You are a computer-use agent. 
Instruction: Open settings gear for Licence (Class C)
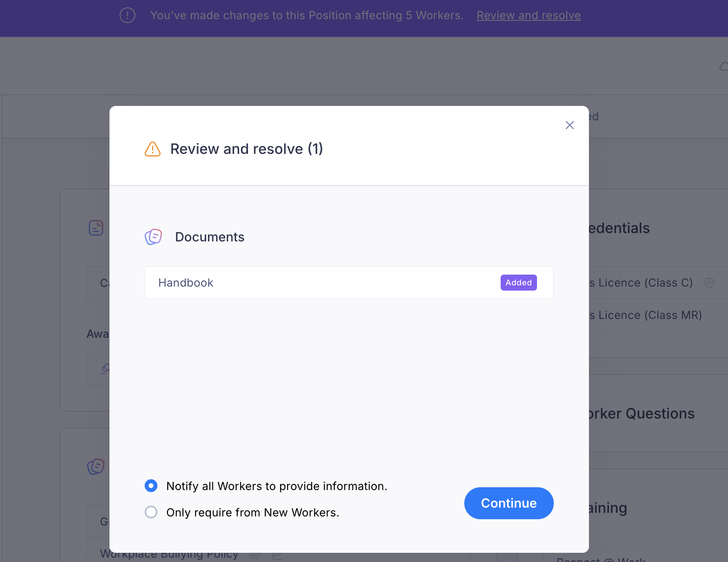pos(709,283)
